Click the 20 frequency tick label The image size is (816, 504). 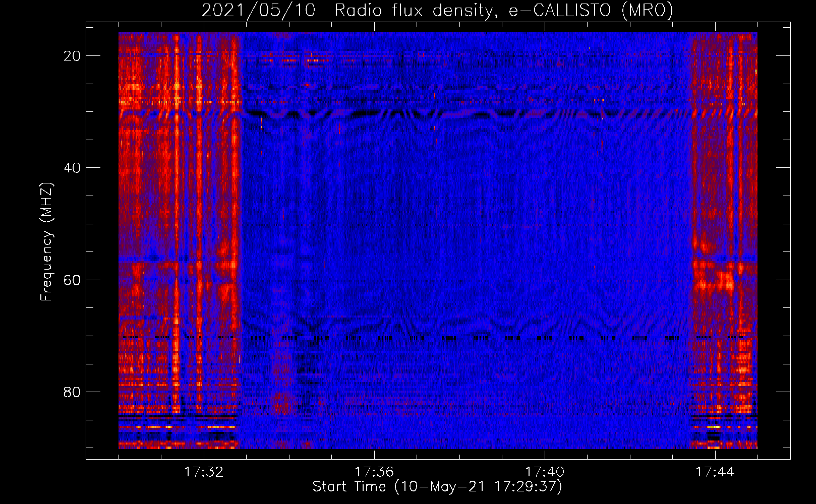[x=72, y=56]
